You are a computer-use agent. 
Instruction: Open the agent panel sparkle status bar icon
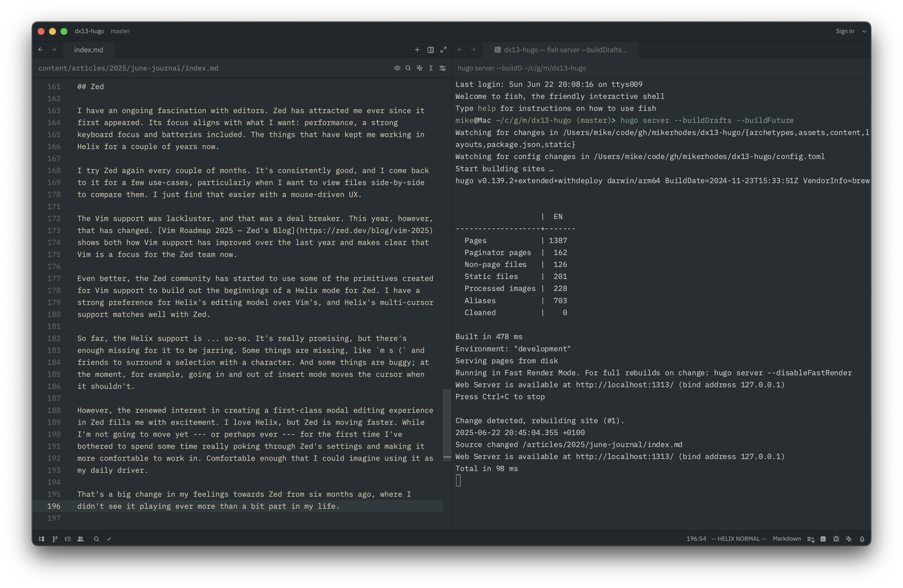coord(849,539)
